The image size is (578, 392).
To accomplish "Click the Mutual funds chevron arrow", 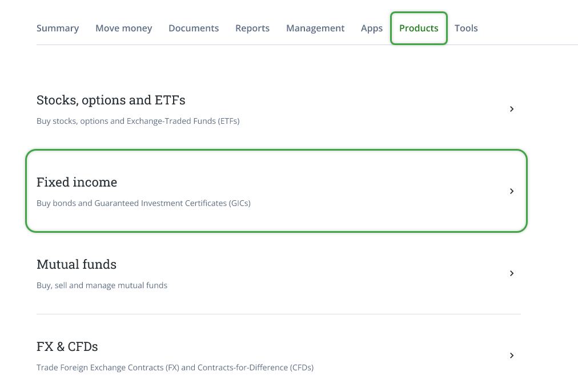I will [x=512, y=273].
